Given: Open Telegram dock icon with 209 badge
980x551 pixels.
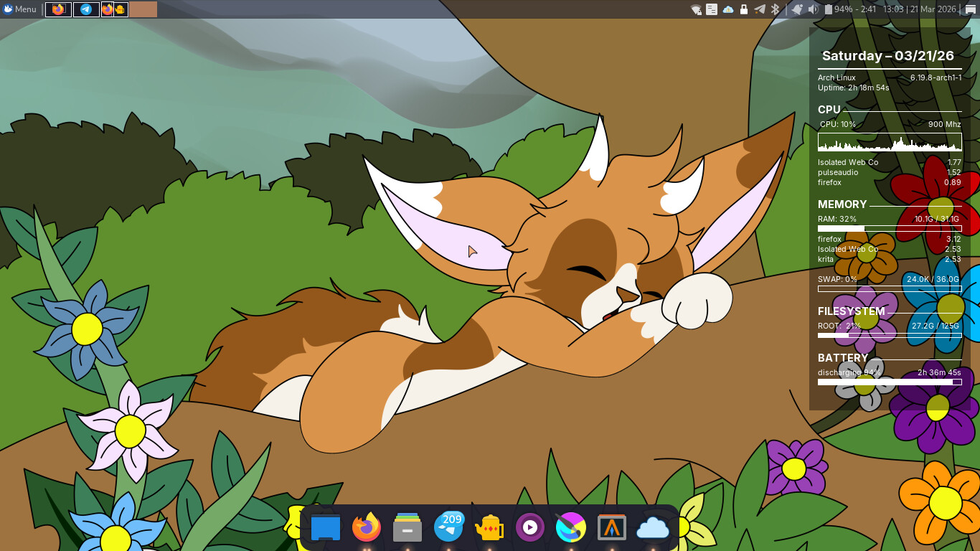Looking at the screenshot, I should (449, 528).
